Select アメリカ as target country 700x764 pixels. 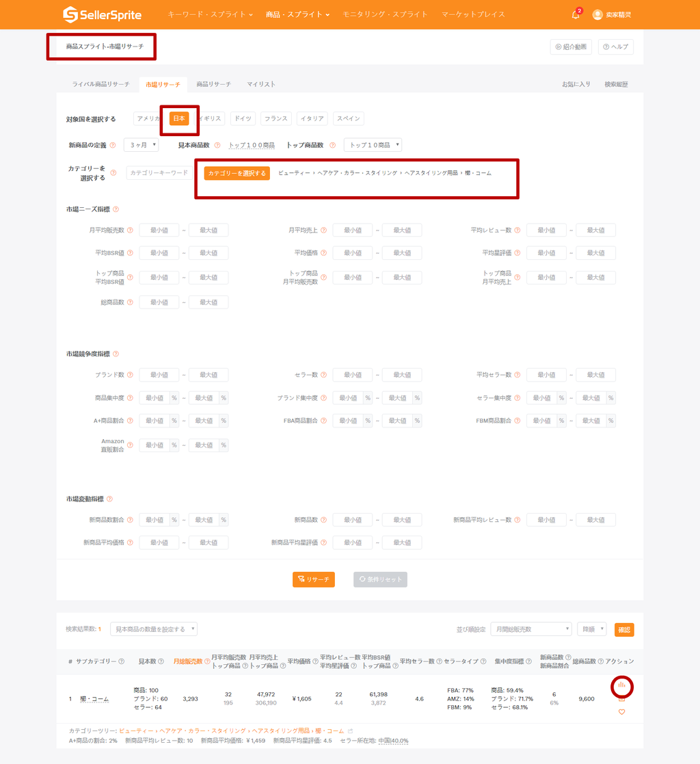(x=148, y=118)
